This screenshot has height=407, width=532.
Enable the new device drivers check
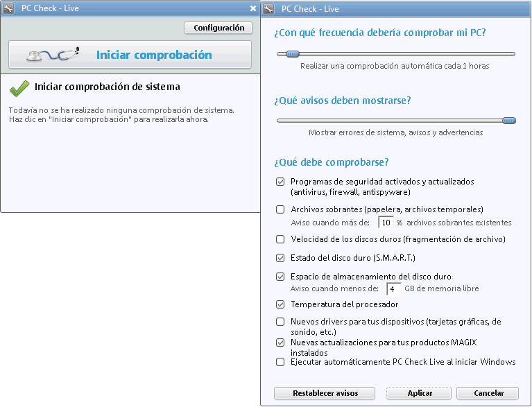pos(280,322)
